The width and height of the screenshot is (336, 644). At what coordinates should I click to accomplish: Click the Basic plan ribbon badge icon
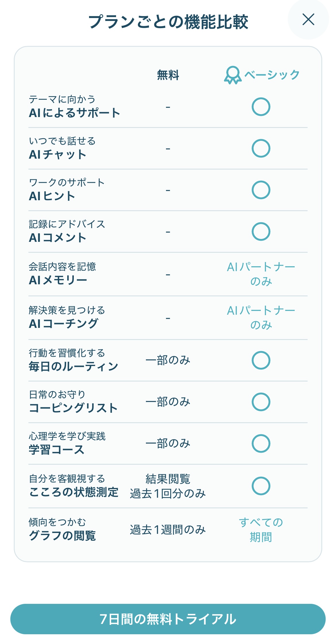click(233, 75)
